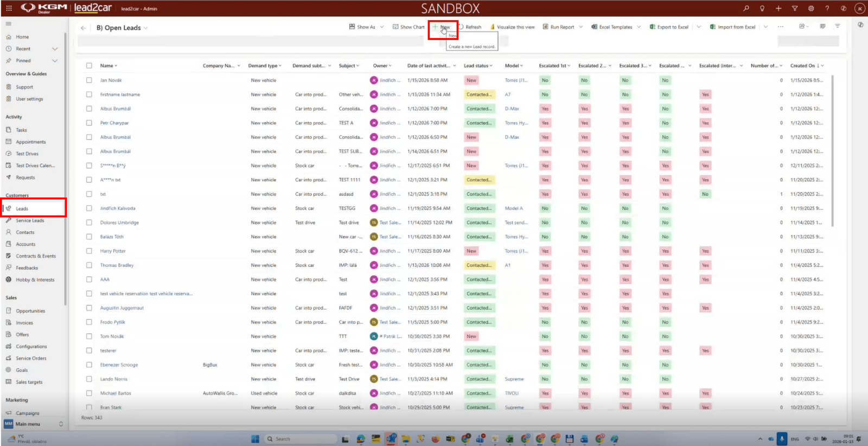Sort by the Created On column header
868x446 pixels.
click(x=802, y=66)
